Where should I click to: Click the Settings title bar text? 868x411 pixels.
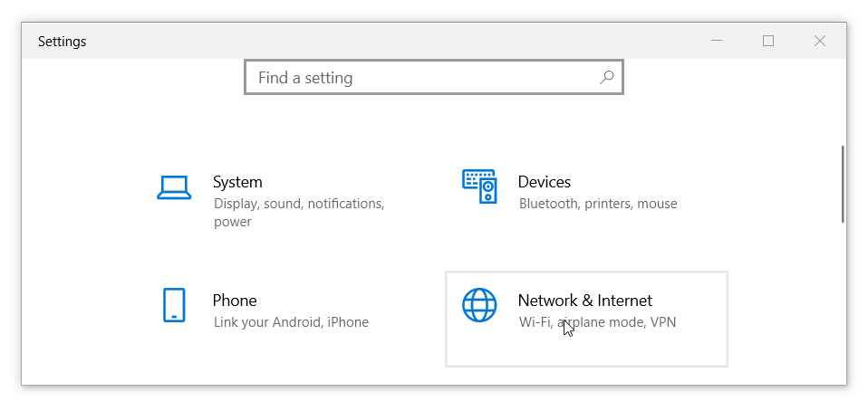[62, 42]
